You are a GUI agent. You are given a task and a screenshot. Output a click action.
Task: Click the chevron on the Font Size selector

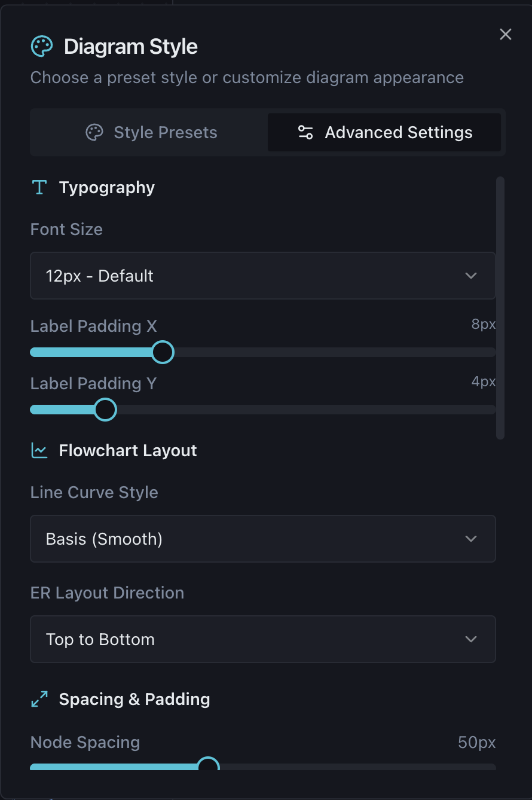click(x=471, y=276)
